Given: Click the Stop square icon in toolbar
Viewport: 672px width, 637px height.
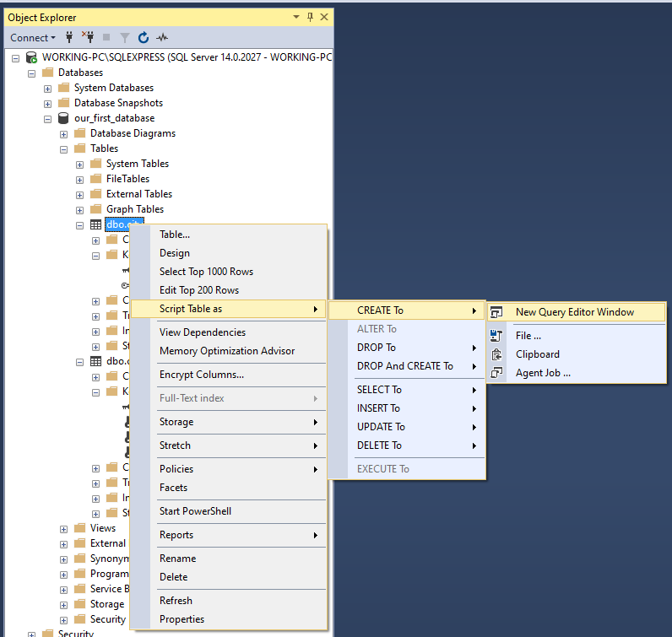Looking at the screenshot, I should [106, 38].
